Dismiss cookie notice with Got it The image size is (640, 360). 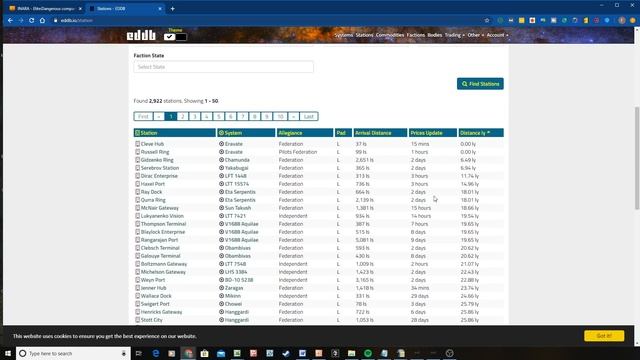(604, 336)
